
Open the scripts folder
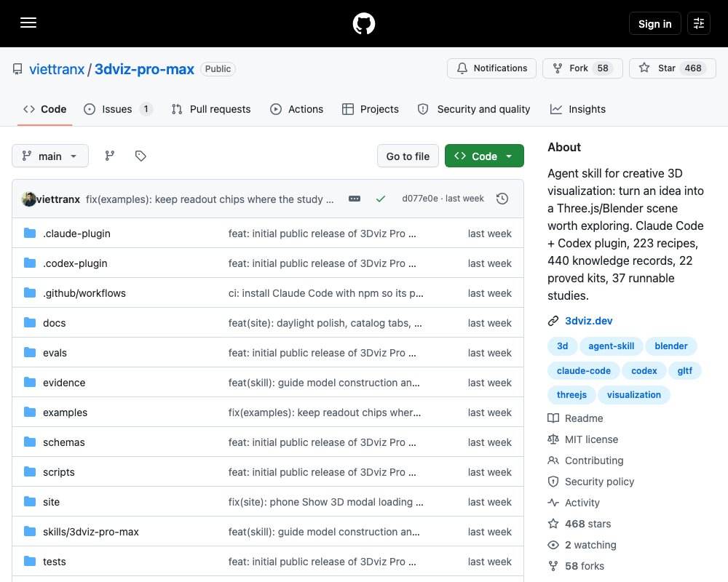[58, 472]
